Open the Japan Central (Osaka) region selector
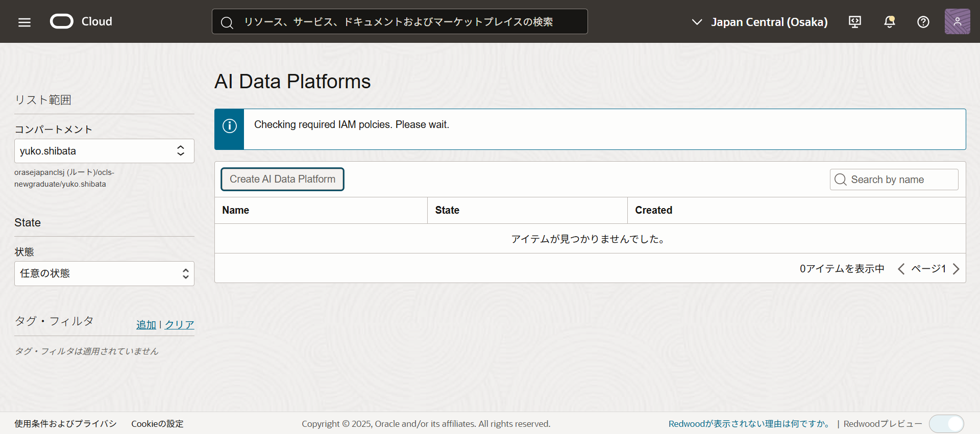Image resolution: width=980 pixels, height=434 pixels. (759, 22)
